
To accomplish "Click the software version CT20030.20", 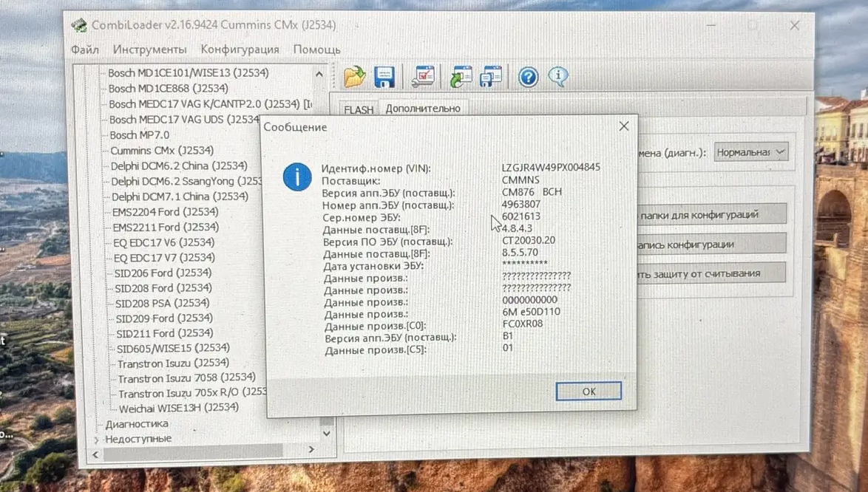I will (x=529, y=241).
